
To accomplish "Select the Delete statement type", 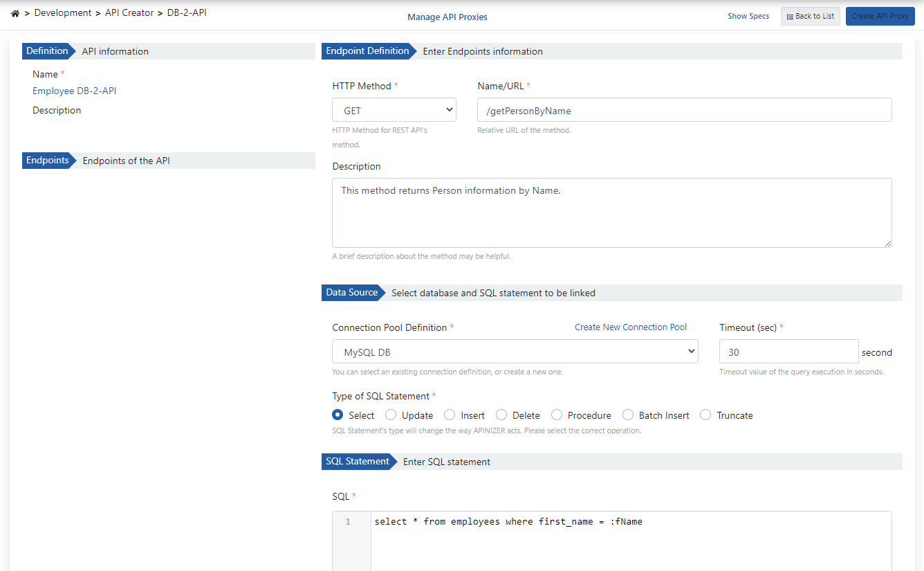I will pos(501,415).
